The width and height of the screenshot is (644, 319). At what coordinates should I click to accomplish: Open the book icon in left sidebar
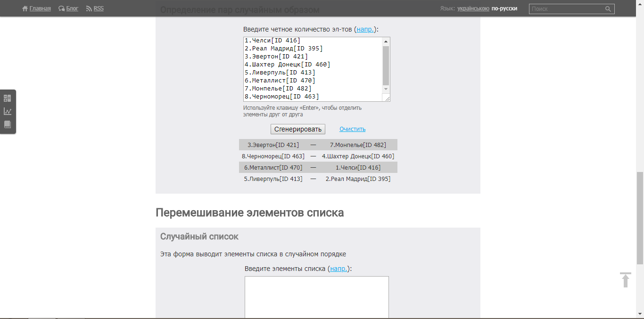[x=8, y=124]
